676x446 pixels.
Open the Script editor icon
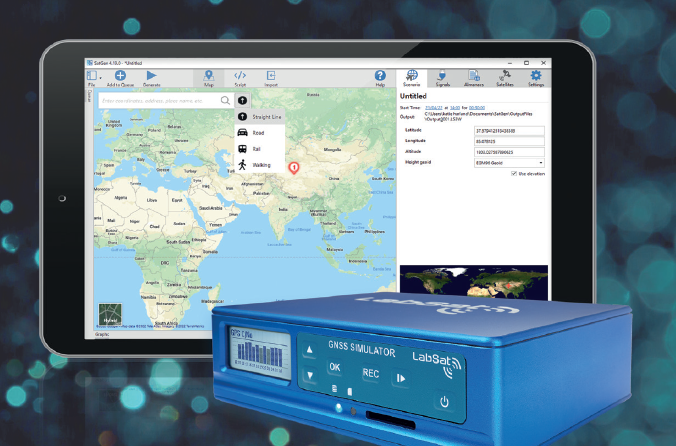tap(240, 75)
